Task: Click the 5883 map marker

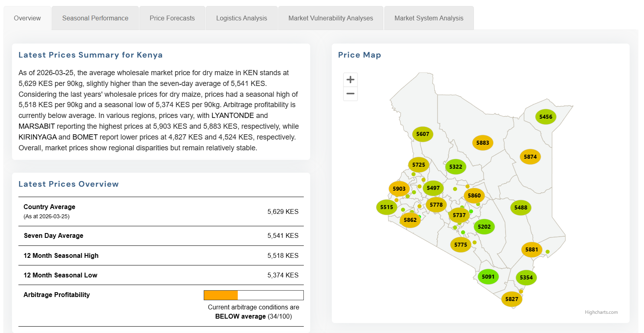Action: pyautogui.click(x=482, y=143)
